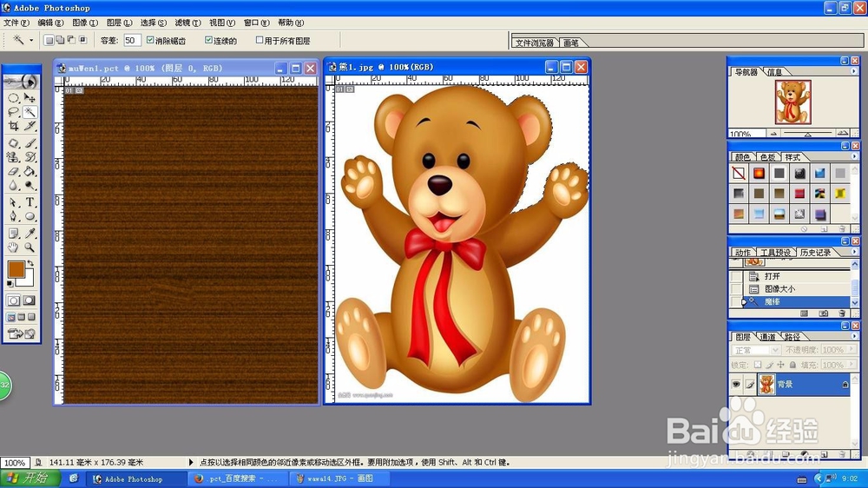Click the 容差 tolerance input field

coord(132,40)
